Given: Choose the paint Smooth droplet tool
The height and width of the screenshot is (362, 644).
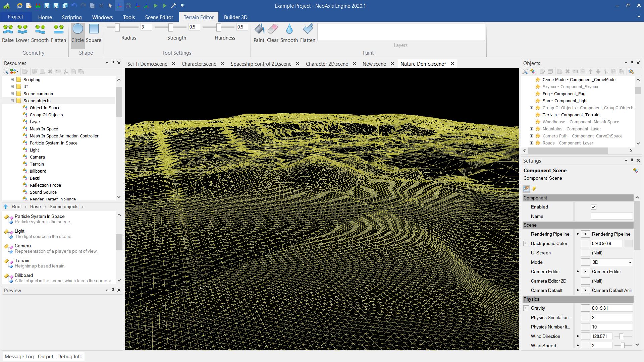Looking at the screenshot, I should [289, 33].
